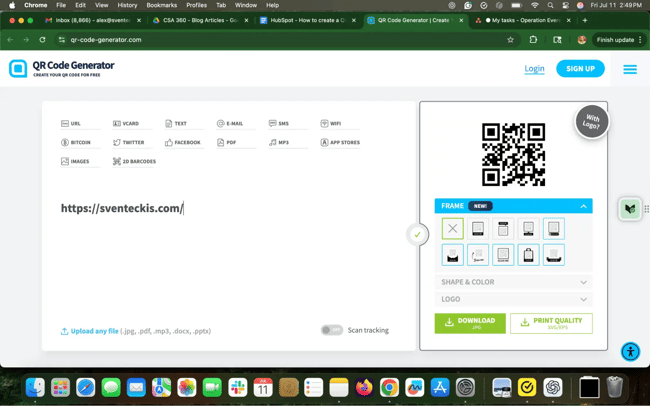650x406 pixels.
Task: Click the URL text input field
Action: click(x=228, y=208)
